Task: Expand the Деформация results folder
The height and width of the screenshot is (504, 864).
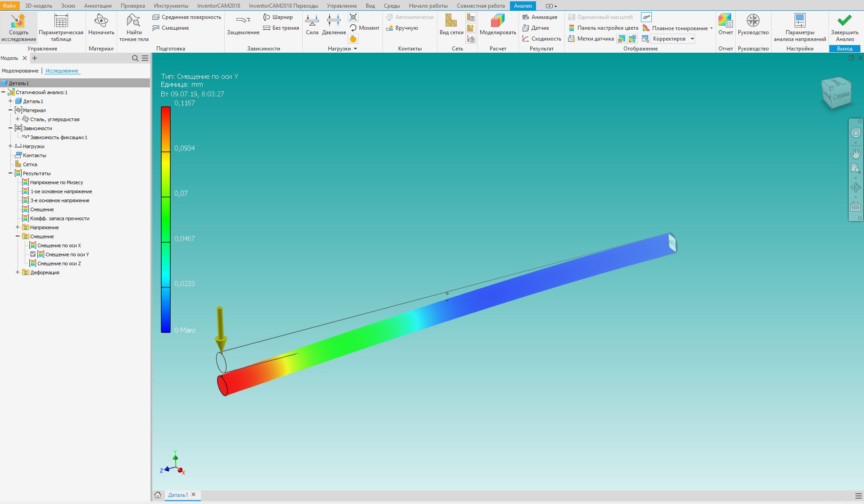Action: point(18,272)
